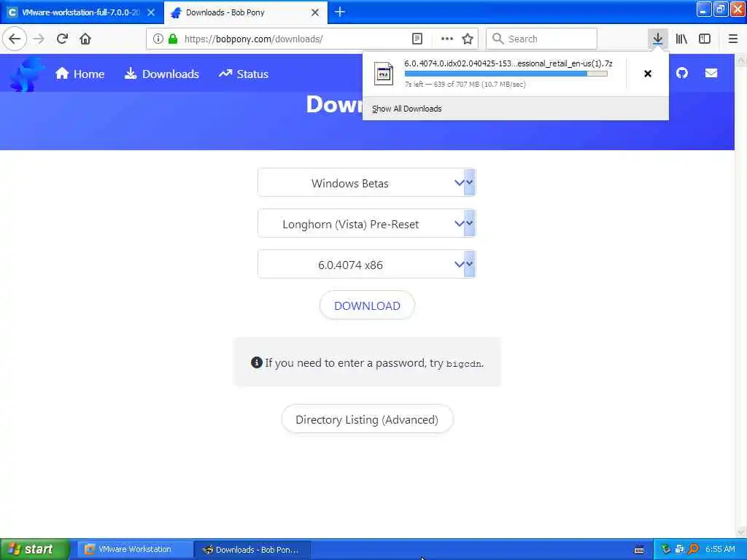Close the VMware-workstation-full tab
The height and width of the screenshot is (560, 747).
coord(151,12)
